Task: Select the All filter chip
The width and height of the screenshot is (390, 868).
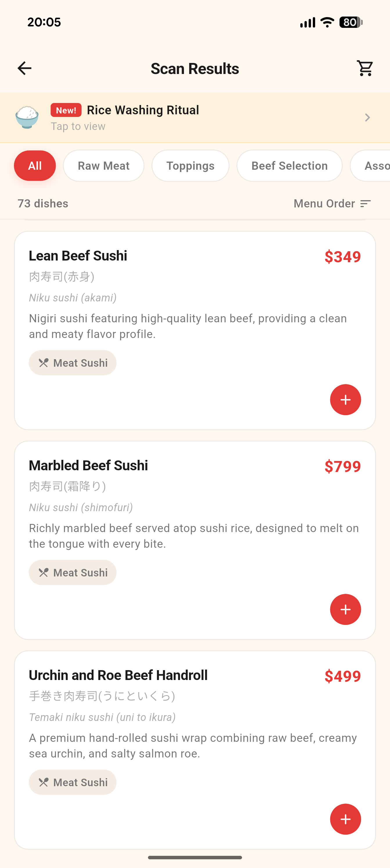Action: (x=35, y=166)
